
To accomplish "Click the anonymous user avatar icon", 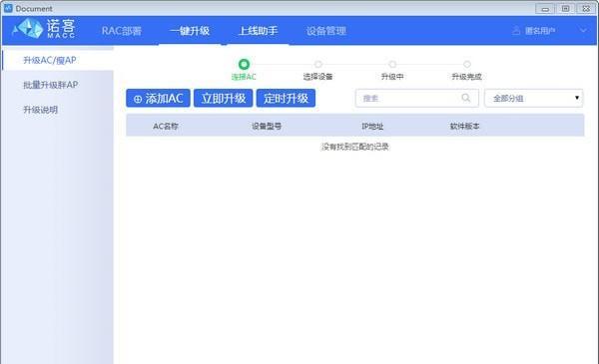I will click(516, 31).
